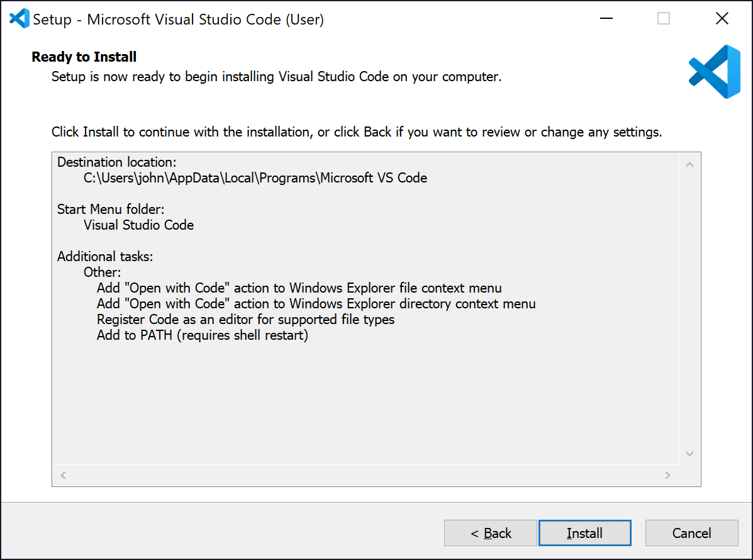The height and width of the screenshot is (560, 753).
Task: Click the large VS Code logo in the header
Action: click(715, 72)
